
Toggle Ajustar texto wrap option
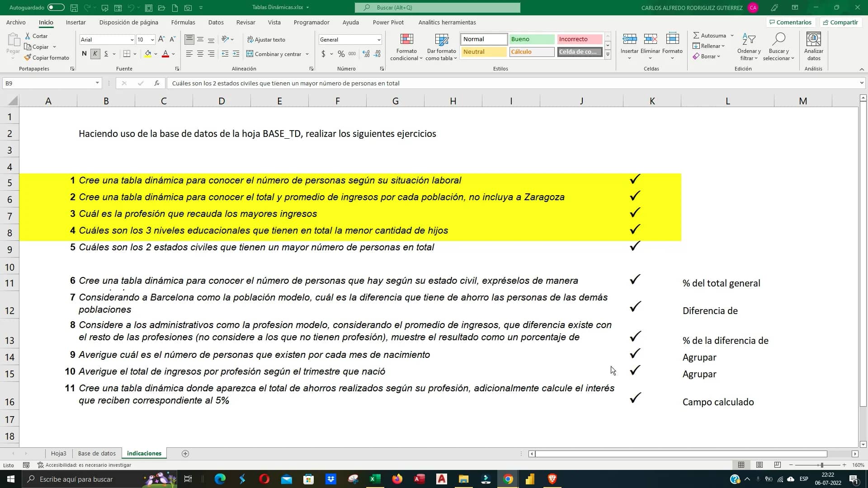click(266, 40)
